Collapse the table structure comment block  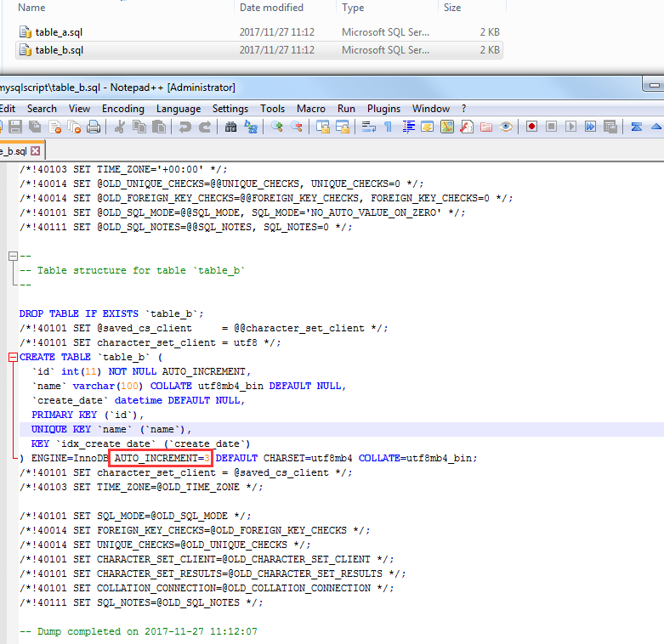(x=13, y=256)
